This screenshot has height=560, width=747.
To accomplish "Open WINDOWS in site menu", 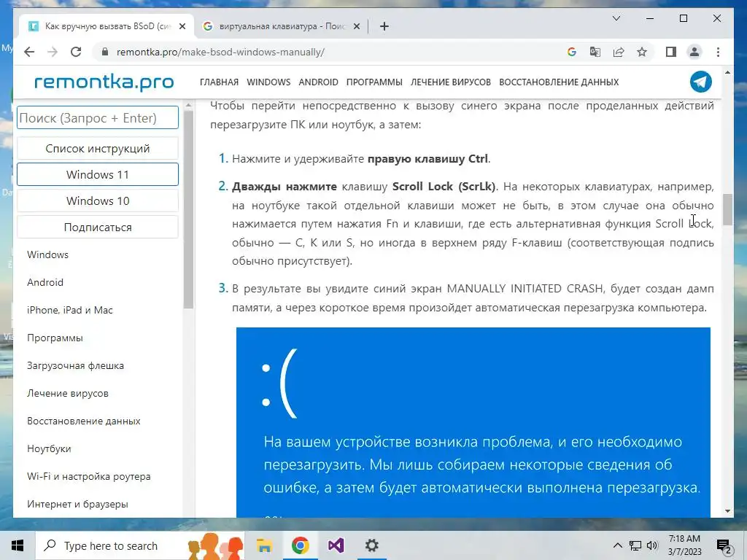I will (x=268, y=82).
